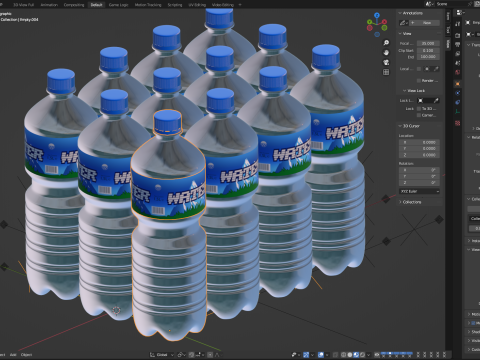The image size is (480, 360).
Task: Toggle snapping magnet icon
Action: click(x=192, y=355)
